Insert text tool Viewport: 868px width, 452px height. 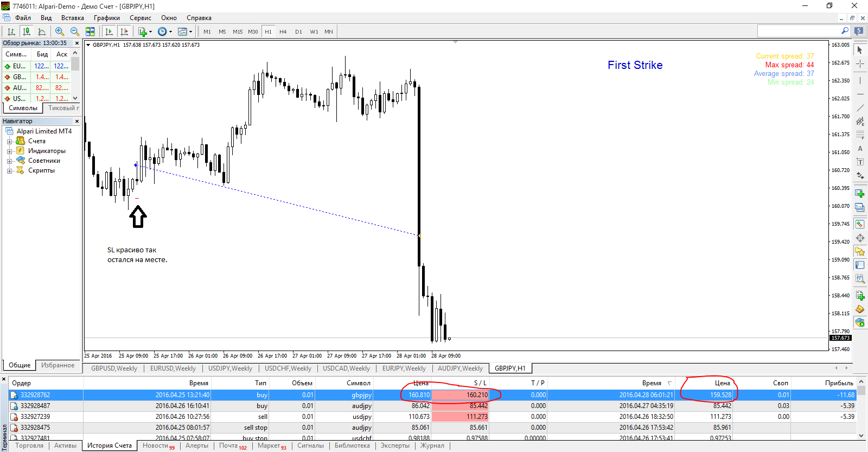click(860, 148)
